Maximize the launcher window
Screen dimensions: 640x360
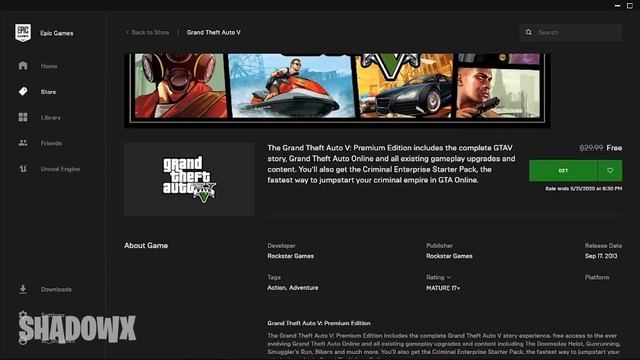click(630, 5)
